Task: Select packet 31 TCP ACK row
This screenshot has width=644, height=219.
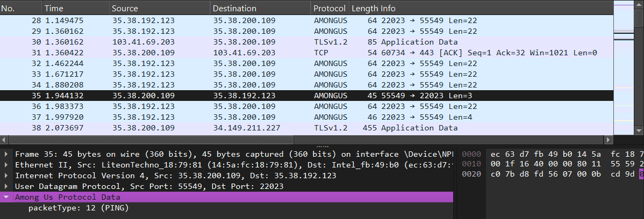Action: 269,53
